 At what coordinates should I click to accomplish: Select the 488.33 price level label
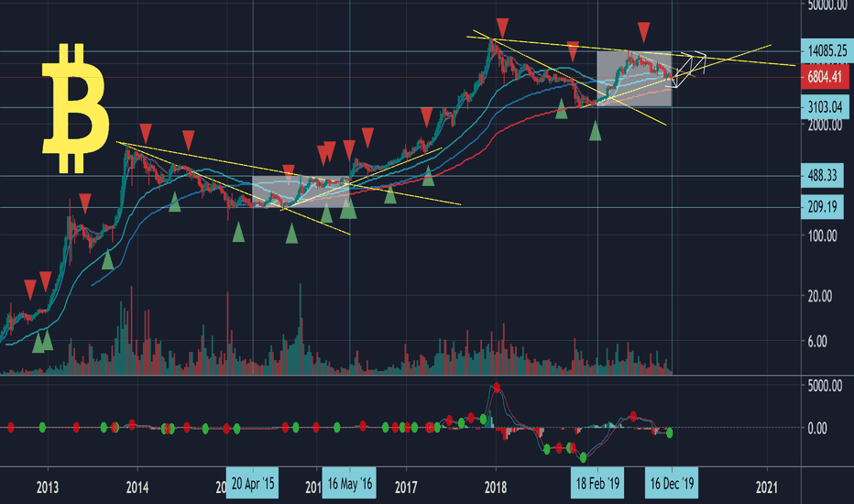tap(823, 175)
